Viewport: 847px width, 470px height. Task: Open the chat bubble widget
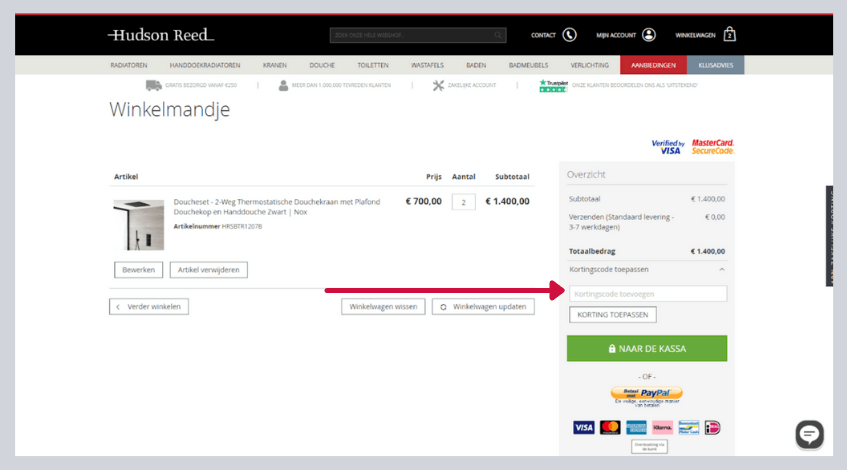pyautogui.click(x=809, y=434)
